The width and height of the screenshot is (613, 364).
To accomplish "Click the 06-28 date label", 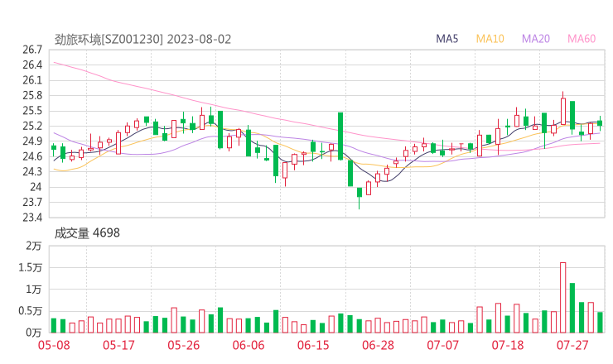I will click(378, 345).
